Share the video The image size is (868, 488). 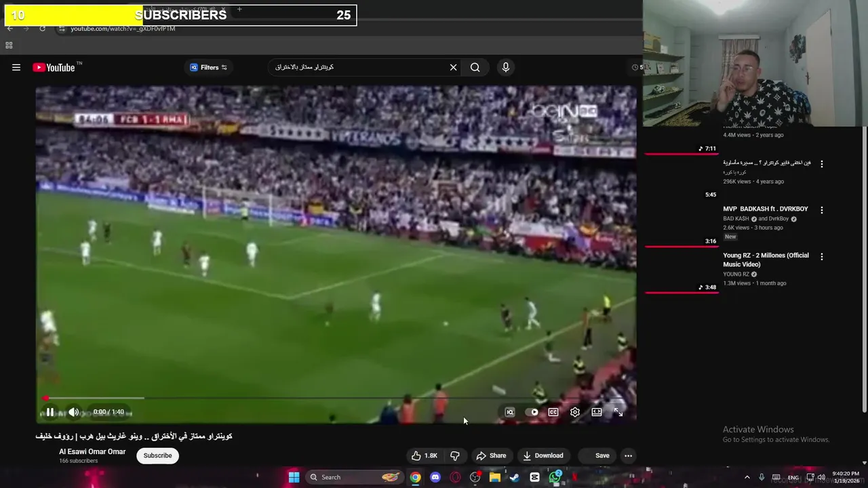491,455
